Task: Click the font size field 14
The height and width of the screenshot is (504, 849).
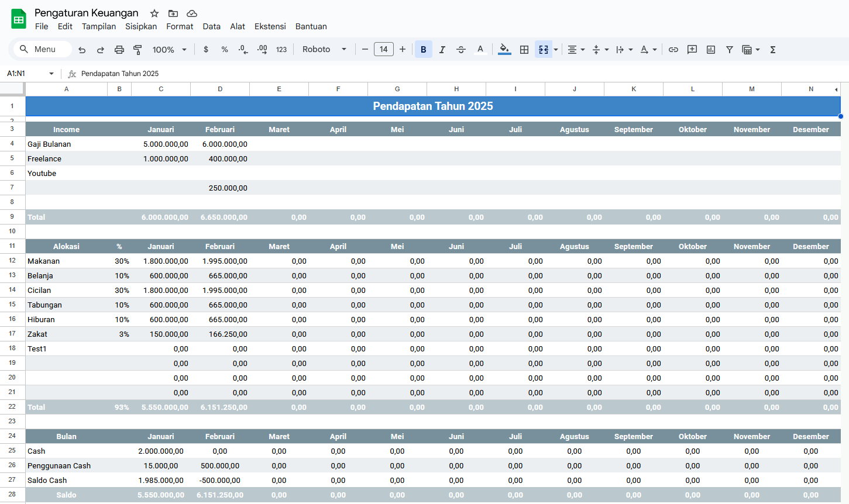Action: point(384,50)
